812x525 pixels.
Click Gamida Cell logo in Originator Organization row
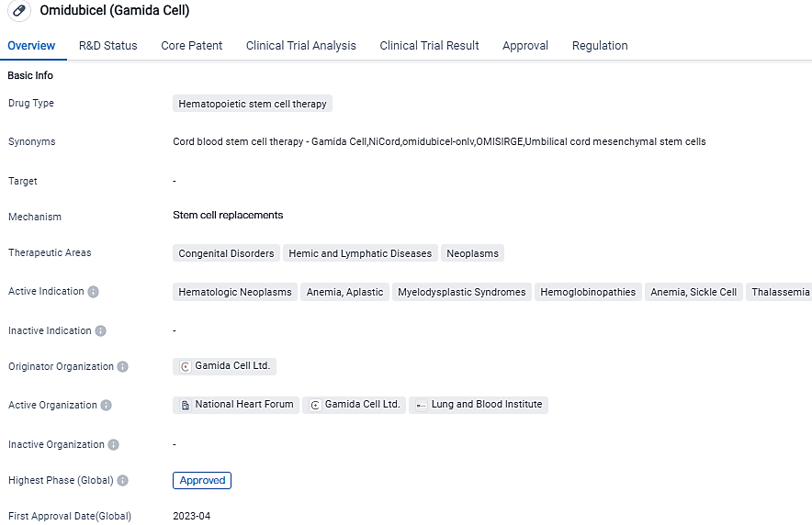coord(185,366)
